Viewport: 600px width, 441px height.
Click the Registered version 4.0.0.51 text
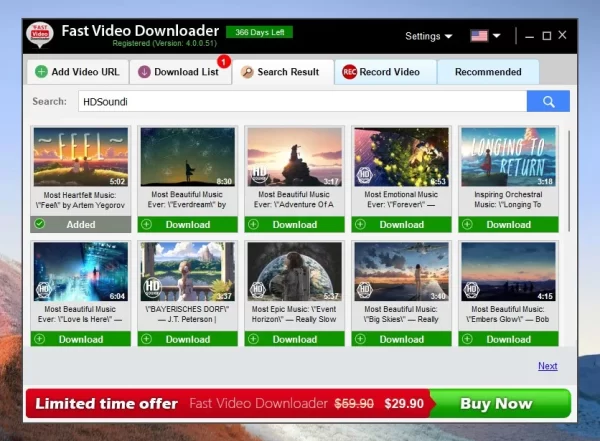(x=165, y=43)
